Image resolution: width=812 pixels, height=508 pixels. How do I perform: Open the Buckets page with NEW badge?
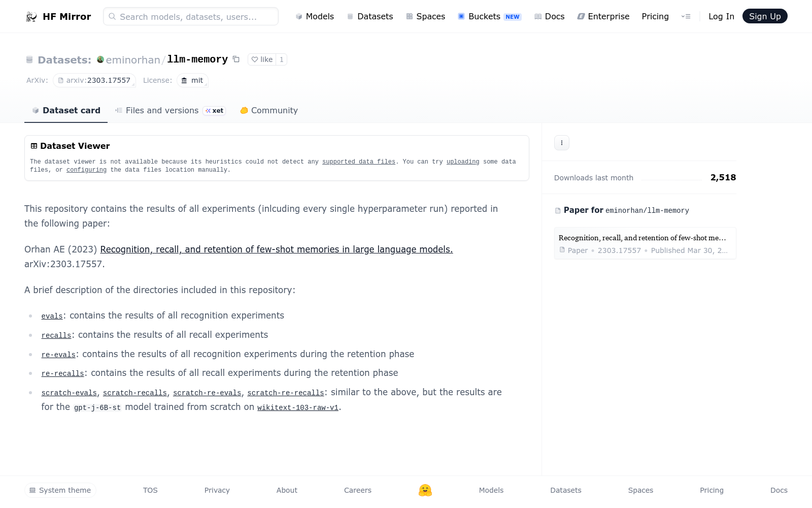point(489,16)
